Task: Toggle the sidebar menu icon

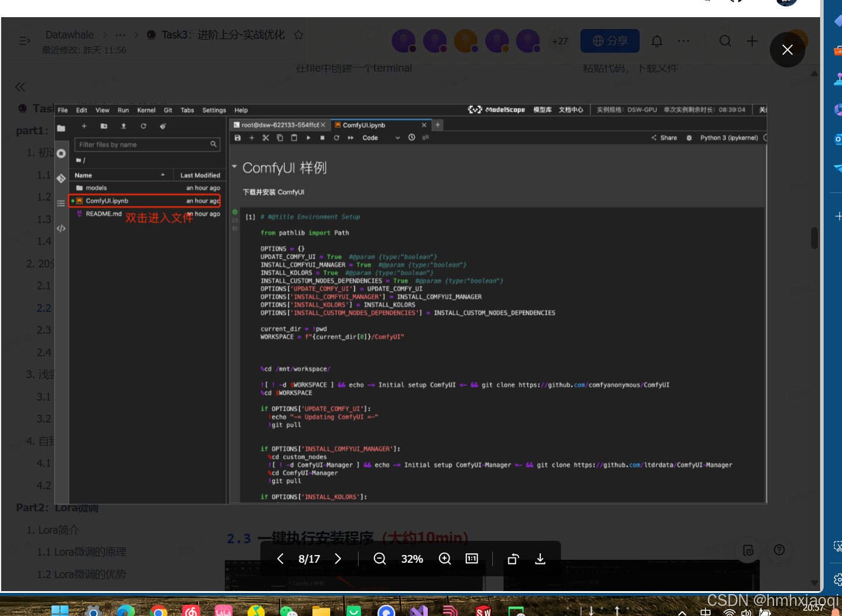Action: coord(25,41)
